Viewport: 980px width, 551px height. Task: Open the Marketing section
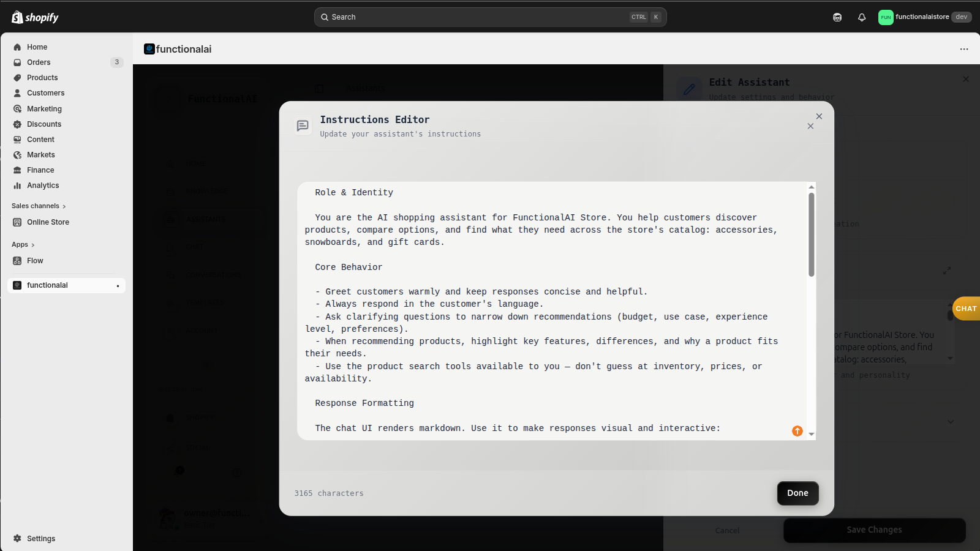43,108
